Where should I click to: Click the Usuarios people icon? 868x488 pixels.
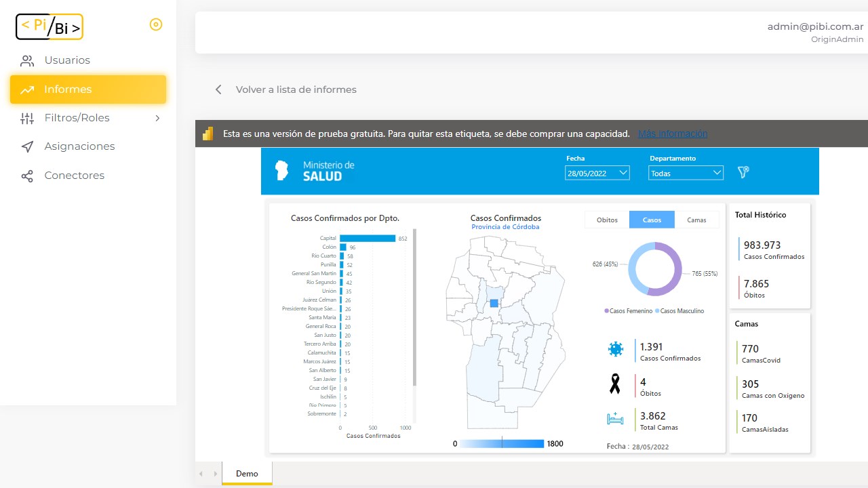(x=27, y=61)
